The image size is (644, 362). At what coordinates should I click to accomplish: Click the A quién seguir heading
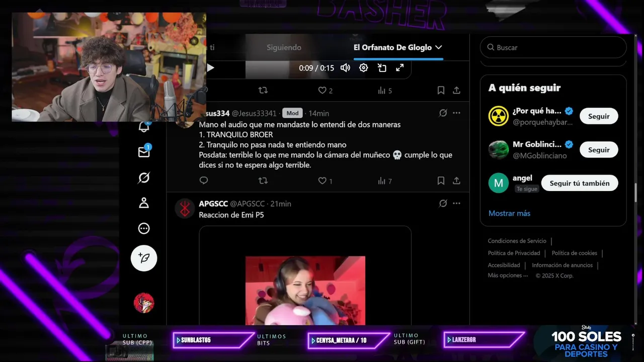tap(524, 88)
